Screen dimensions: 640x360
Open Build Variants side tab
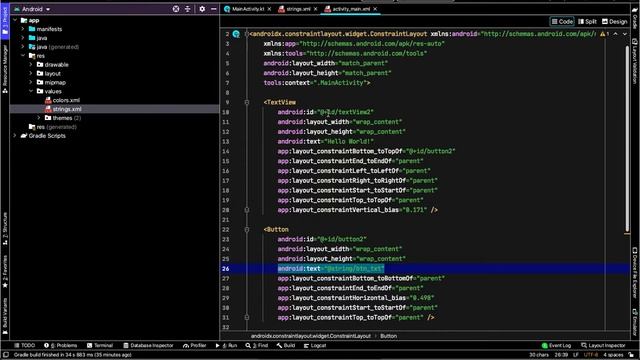click(x=5, y=316)
